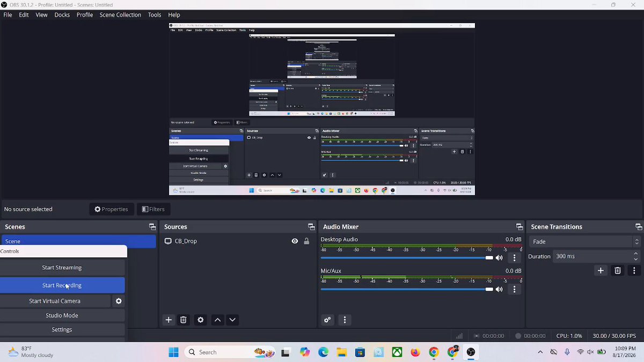Open advanced audio properties gears icon
The image size is (644, 362).
327,320
